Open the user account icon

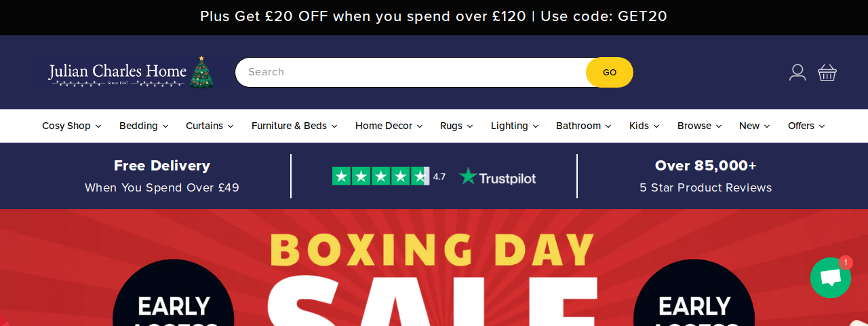tap(797, 73)
